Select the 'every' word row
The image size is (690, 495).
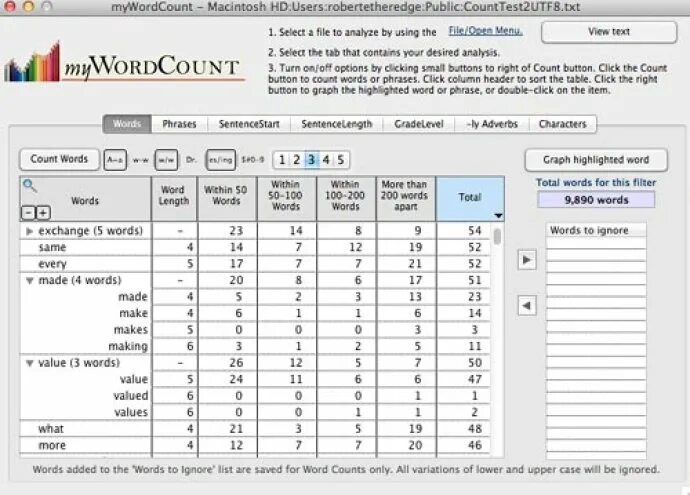click(x=255, y=264)
